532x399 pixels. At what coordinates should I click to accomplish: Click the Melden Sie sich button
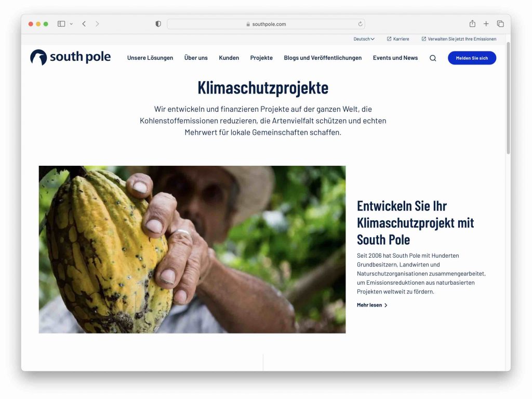click(472, 58)
